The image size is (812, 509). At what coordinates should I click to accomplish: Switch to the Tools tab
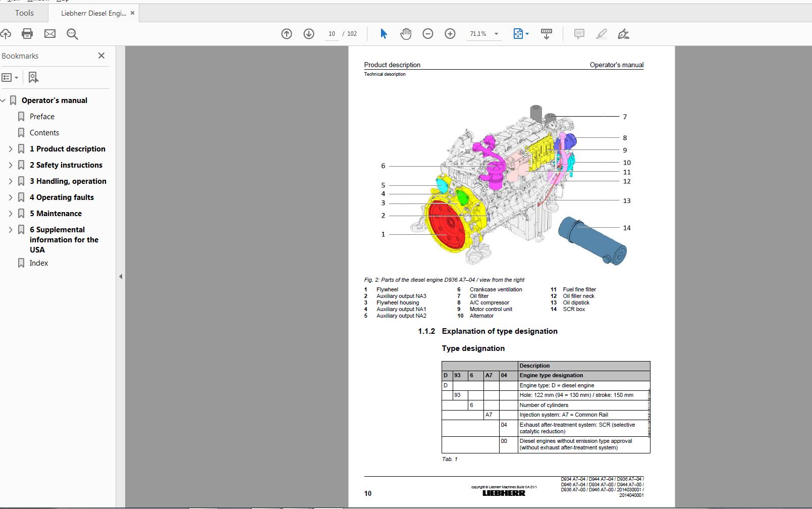pos(24,13)
